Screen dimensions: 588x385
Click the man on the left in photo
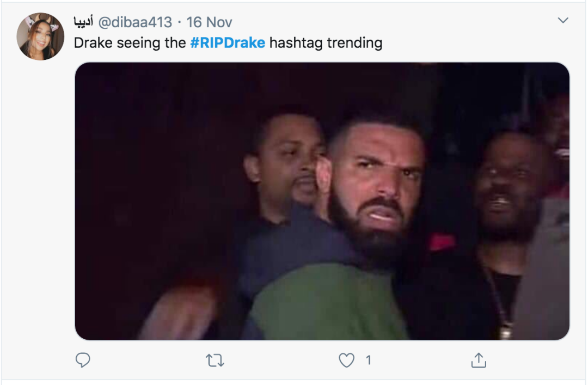(x=283, y=163)
